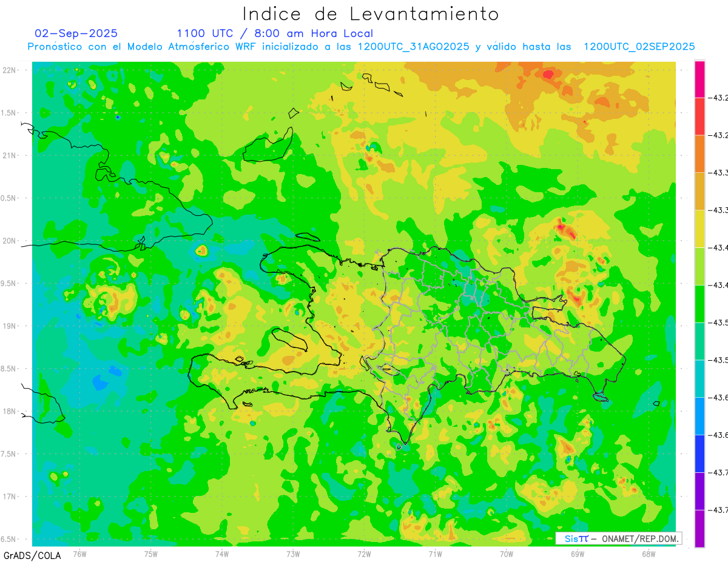Click the '70W' longitude label
This screenshot has width=728, height=562.
[507, 554]
